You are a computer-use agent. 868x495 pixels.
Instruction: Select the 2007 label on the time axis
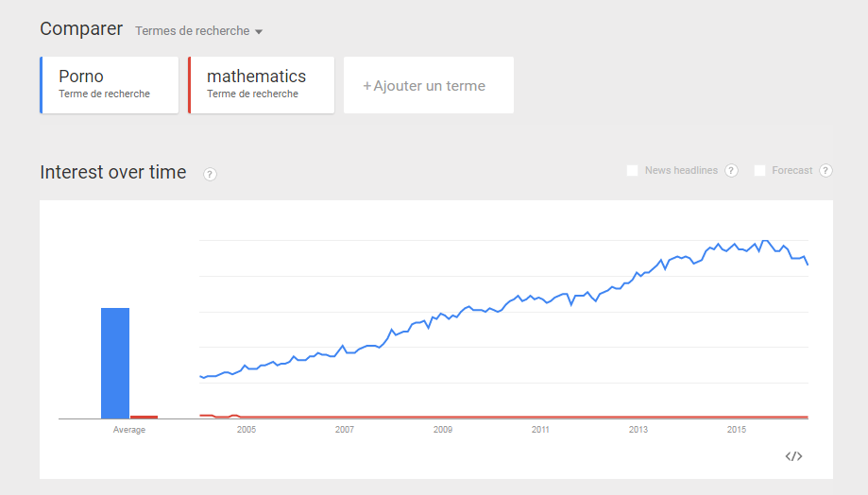(x=345, y=430)
